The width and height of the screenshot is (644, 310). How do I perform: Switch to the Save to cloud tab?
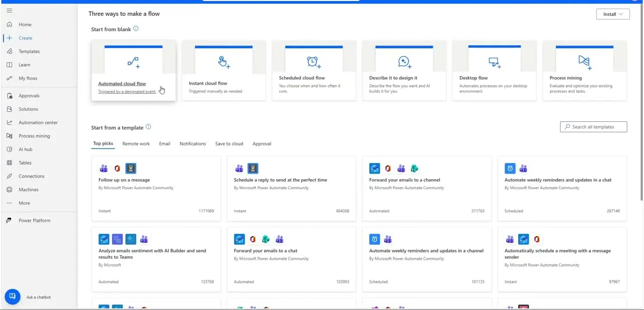click(229, 143)
